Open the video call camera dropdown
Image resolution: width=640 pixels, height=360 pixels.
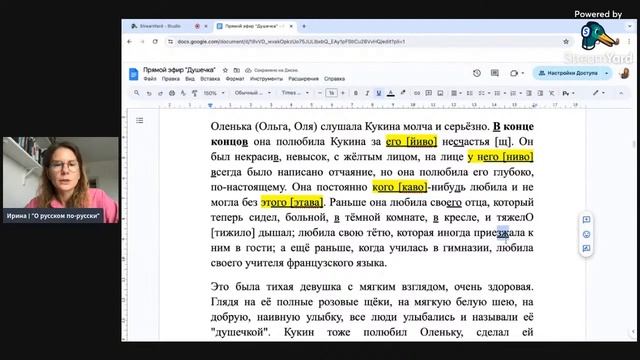tap(517, 73)
